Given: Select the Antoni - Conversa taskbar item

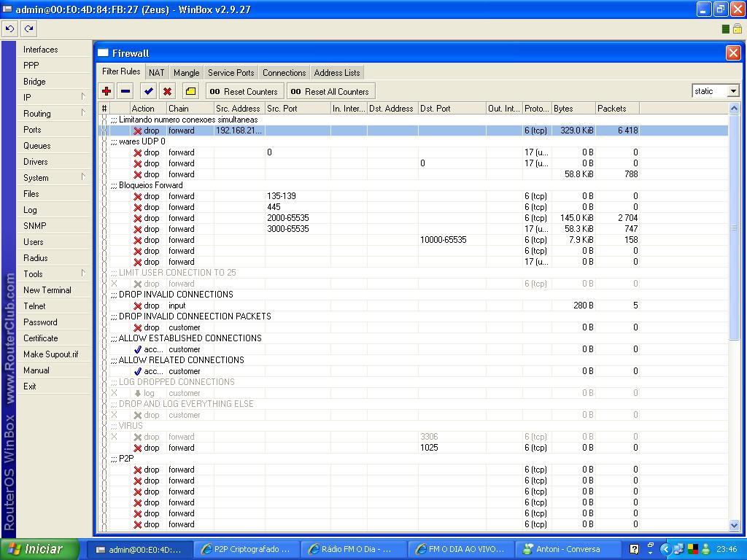Looking at the screenshot, I should point(568,549).
